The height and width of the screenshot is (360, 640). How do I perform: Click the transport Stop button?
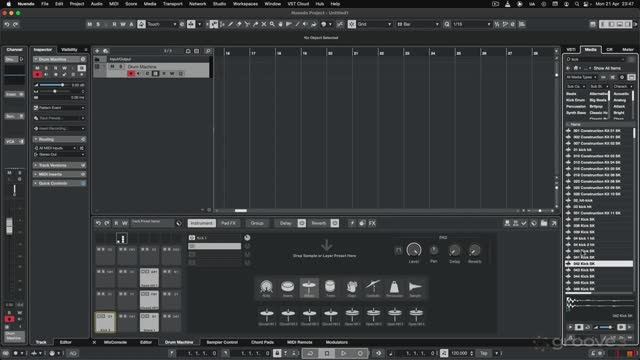point(327,353)
